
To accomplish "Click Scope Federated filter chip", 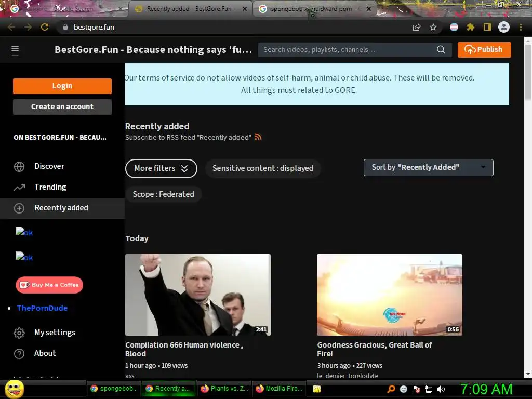I will [x=163, y=194].
